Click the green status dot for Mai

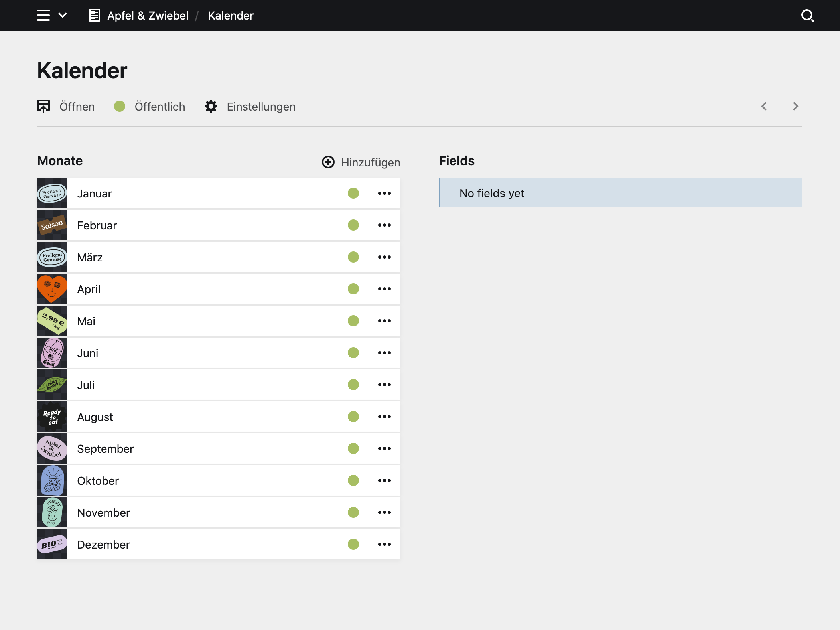pos(353,321)
